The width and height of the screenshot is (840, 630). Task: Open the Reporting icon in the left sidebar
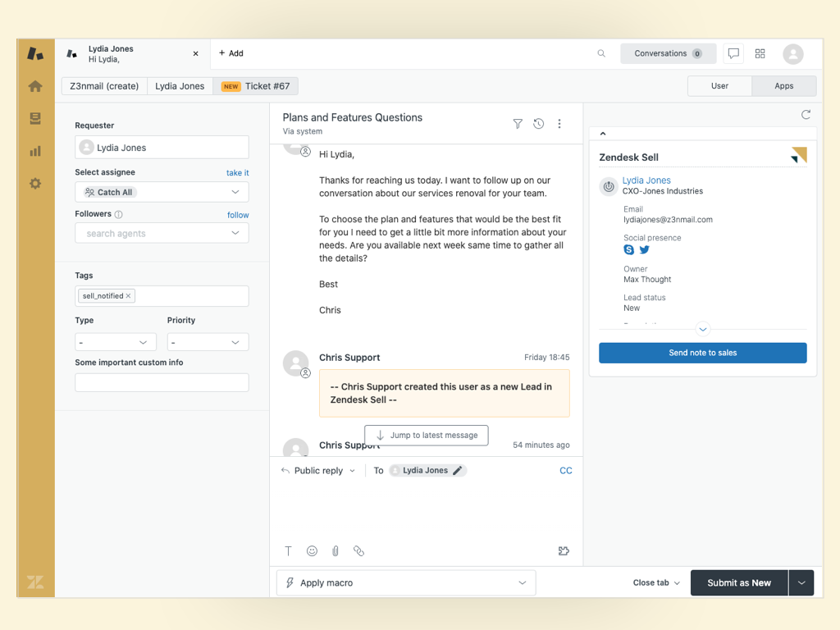pos(34,151)
